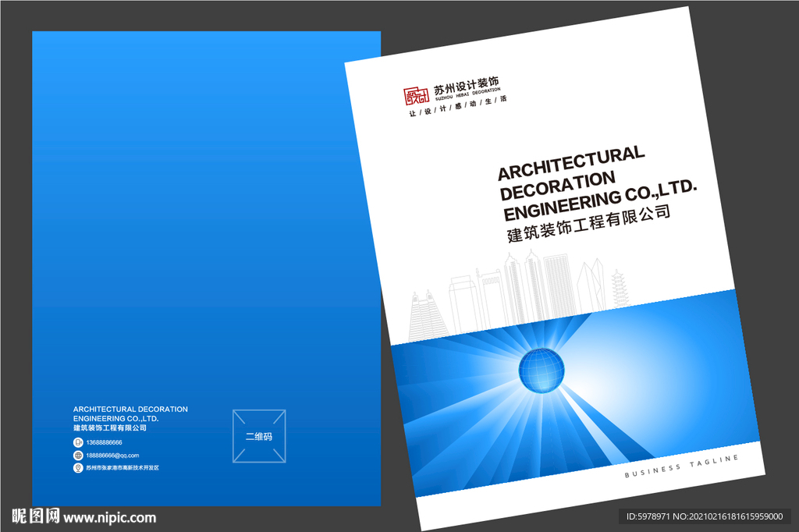This screenshot has height=532, width=799.
Task: Click the phone number 13688886666
Action: (104, 442)
